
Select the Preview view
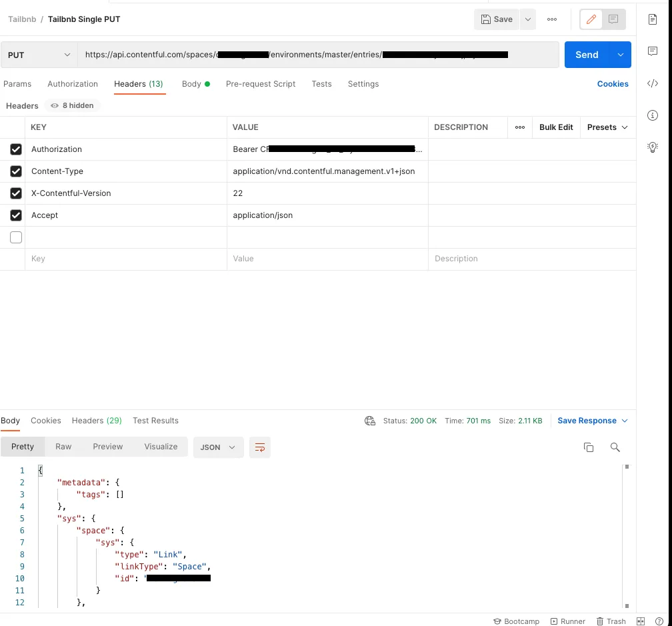[x=108, y=447]
